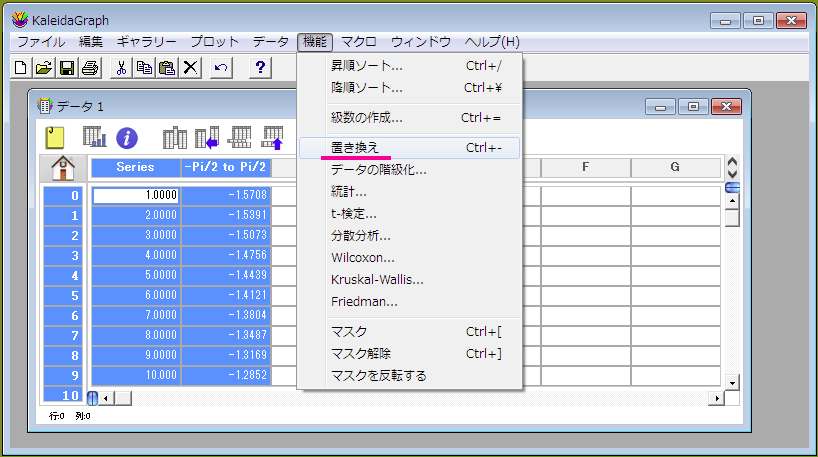818x457 pixels.
Task: Open a file with the folder icon
Action: [x=44, y=68]
